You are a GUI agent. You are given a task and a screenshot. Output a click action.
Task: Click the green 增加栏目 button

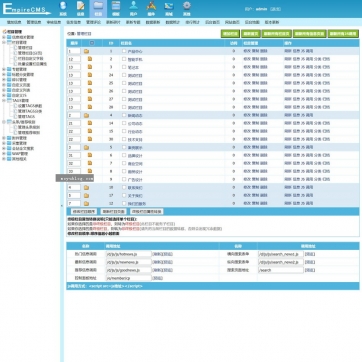tap(230, 34)
